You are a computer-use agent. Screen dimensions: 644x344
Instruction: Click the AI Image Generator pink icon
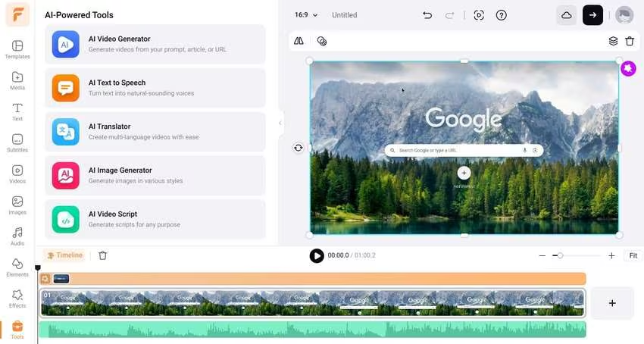click(66, 176)
